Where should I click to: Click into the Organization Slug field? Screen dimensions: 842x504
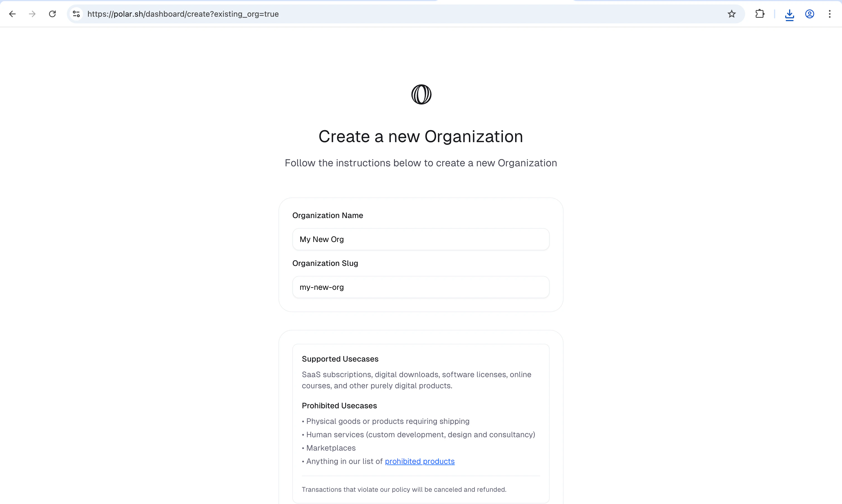pyautogui.click(x=420, y=287)
